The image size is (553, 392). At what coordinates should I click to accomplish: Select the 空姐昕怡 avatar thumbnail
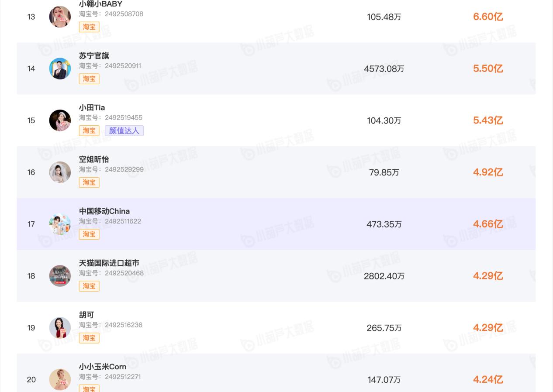point(60,172)
